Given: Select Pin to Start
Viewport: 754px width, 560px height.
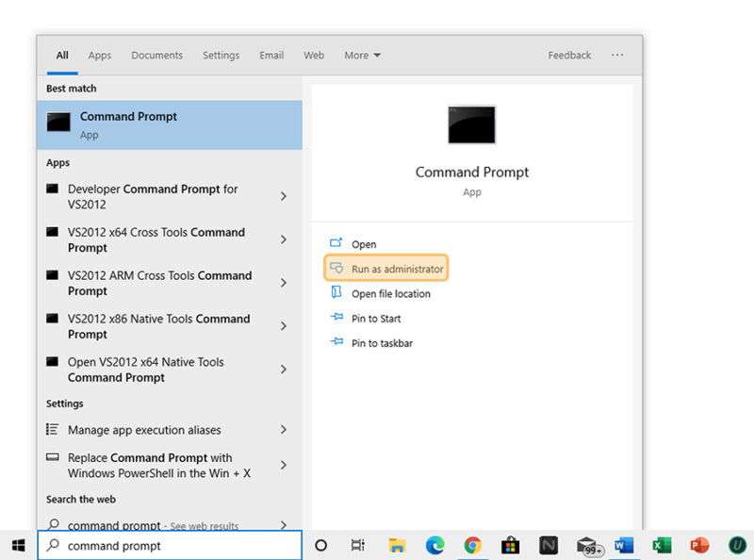Looking at the screenshot, I should point(376,319).
